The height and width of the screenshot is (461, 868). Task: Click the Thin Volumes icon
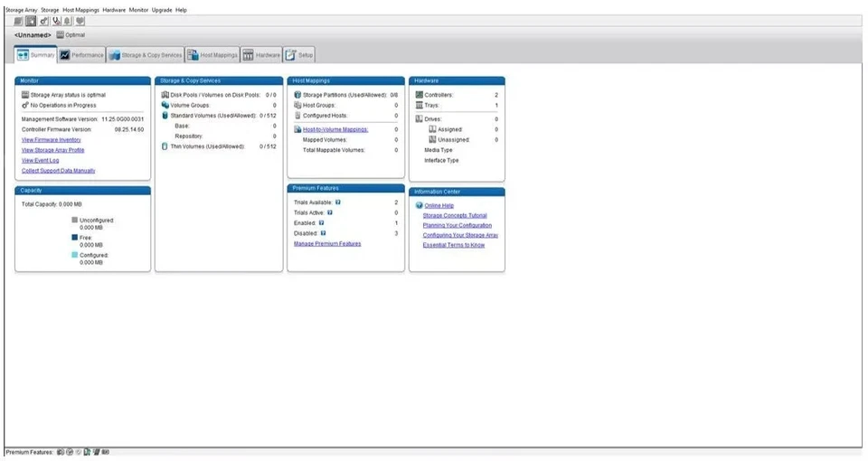click(x=165, y=146)
